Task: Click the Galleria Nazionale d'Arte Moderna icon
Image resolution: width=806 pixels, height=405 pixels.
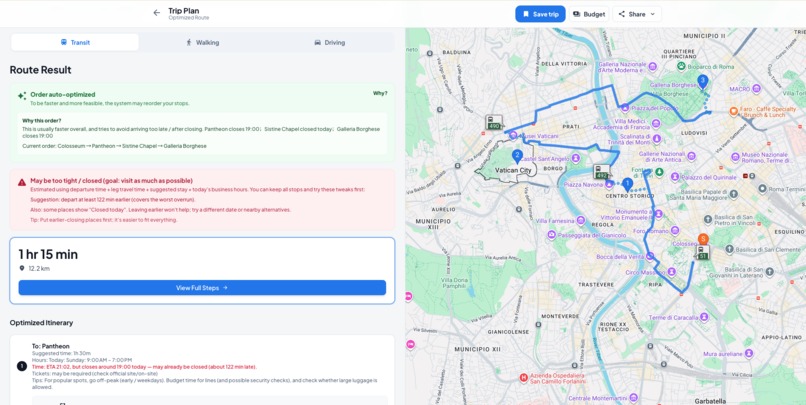Action: point(652,67)
